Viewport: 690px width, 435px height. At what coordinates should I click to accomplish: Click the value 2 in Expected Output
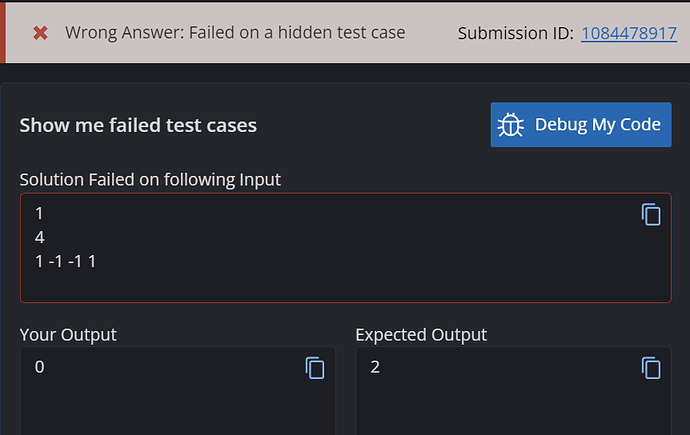[x=375, y=367]
